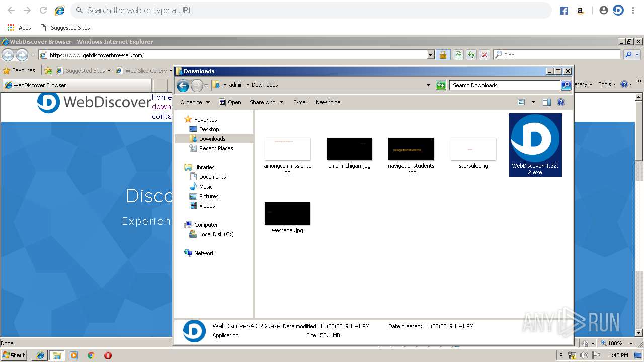Change the view with the explorer view icon
644x362 pixels.
click(521, 102)
